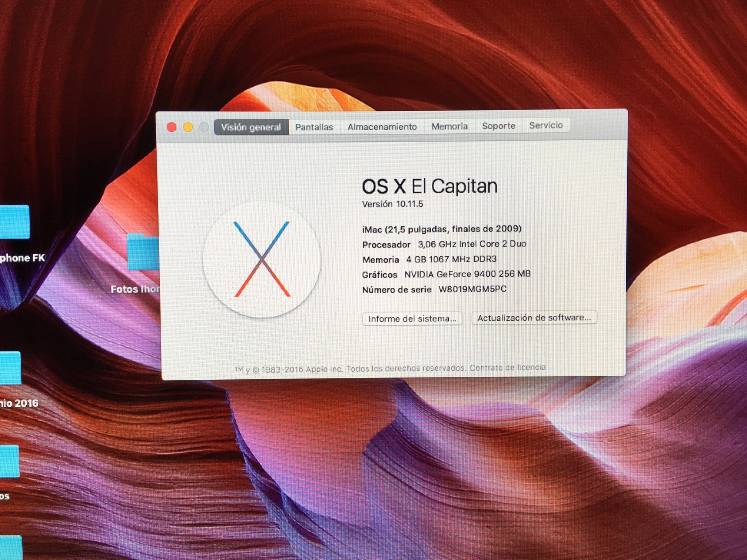The width and height of the screenshot is (747, 560).
Task: Click the OS X El Capitan logo
Action: click(x=262, y=259)
